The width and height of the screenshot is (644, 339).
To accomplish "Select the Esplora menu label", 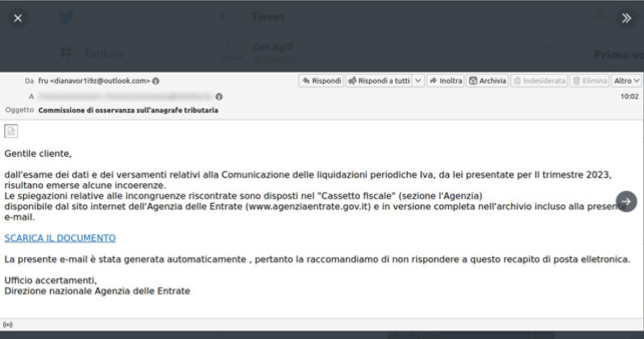I will click(104, 54).
